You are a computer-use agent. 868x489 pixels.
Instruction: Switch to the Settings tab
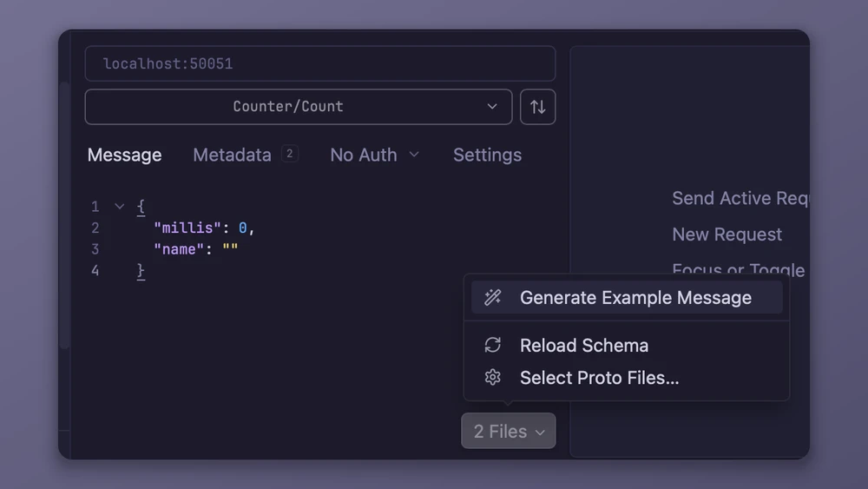[x=487, y=155]
